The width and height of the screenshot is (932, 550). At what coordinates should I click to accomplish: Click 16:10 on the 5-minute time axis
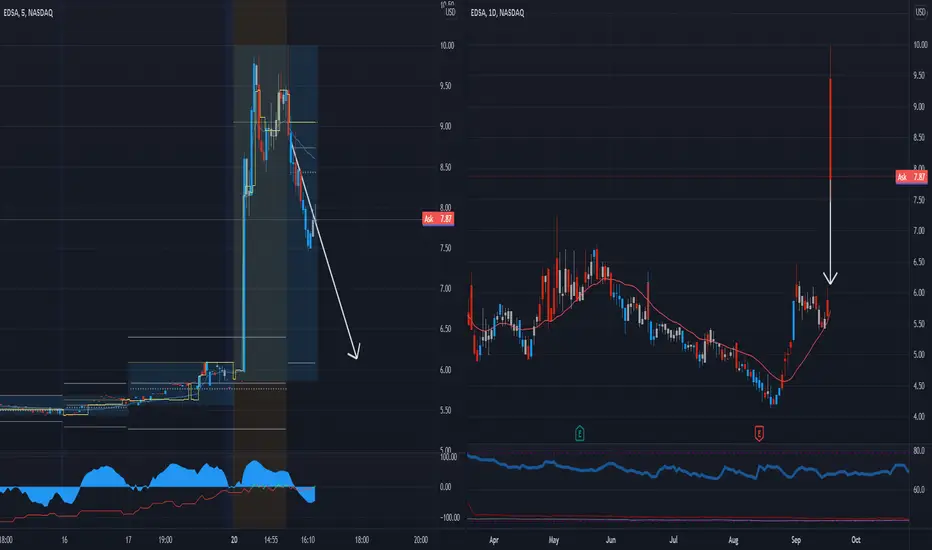pyautogui.click(x=308, y=540)
